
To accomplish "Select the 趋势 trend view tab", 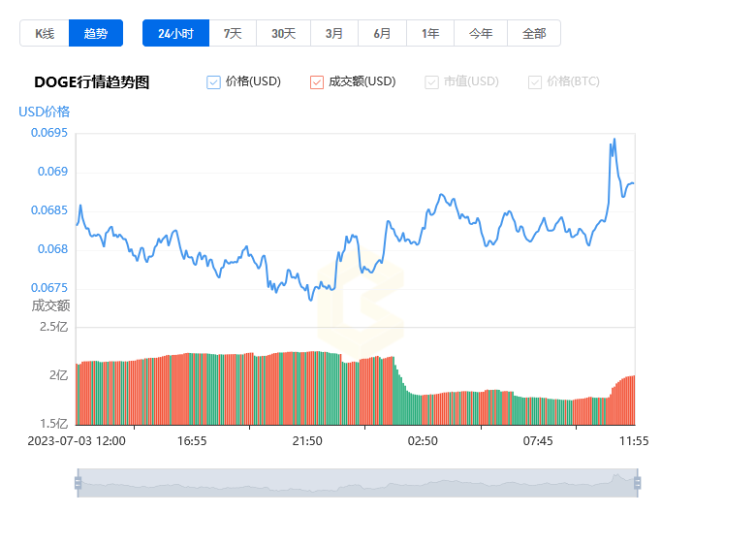I will [96, 33].
